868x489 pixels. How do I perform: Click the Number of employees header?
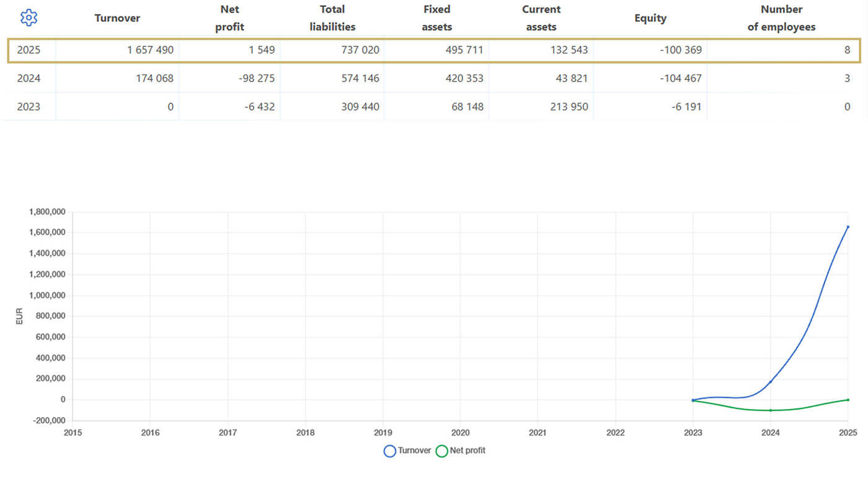pos(781,18)
